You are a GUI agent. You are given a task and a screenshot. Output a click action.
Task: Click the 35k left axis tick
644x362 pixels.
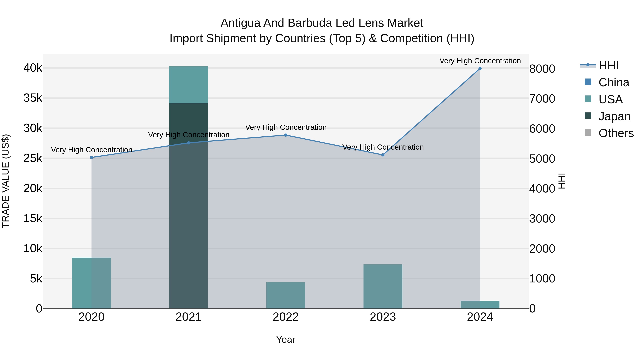pyautogui.click(x=33, y=98)
